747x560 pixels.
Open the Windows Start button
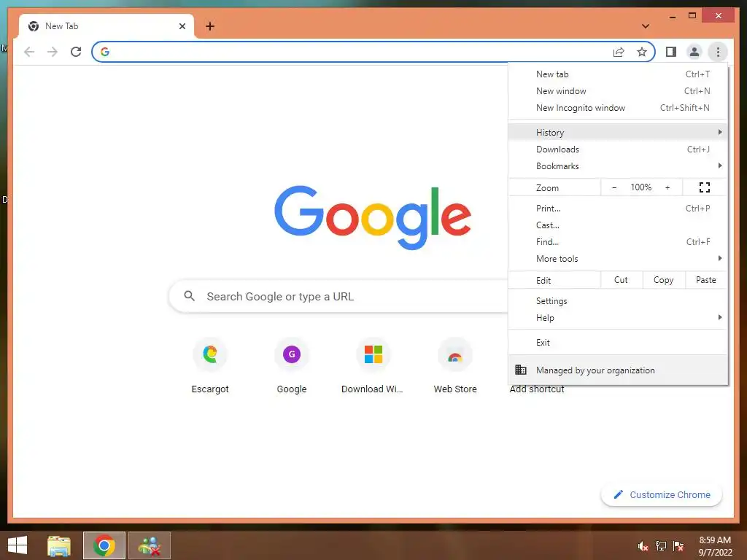[x=18, y=545]
